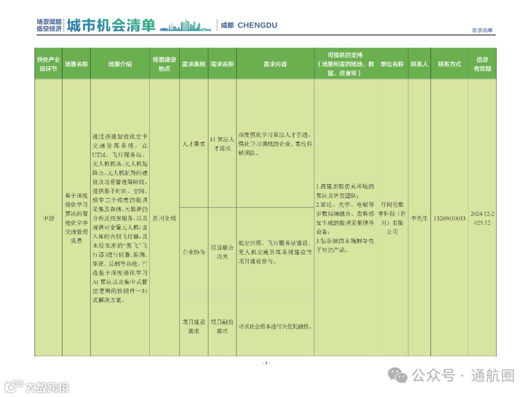Click the scene name cell 基于深度强化学习算法
Image resolution: width=532 pixels, height=397 pixels.
coord(76,218)
